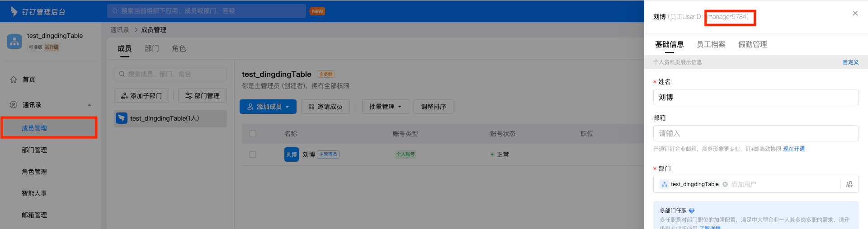Open the 基础信息 tab

tap(669, 44)
